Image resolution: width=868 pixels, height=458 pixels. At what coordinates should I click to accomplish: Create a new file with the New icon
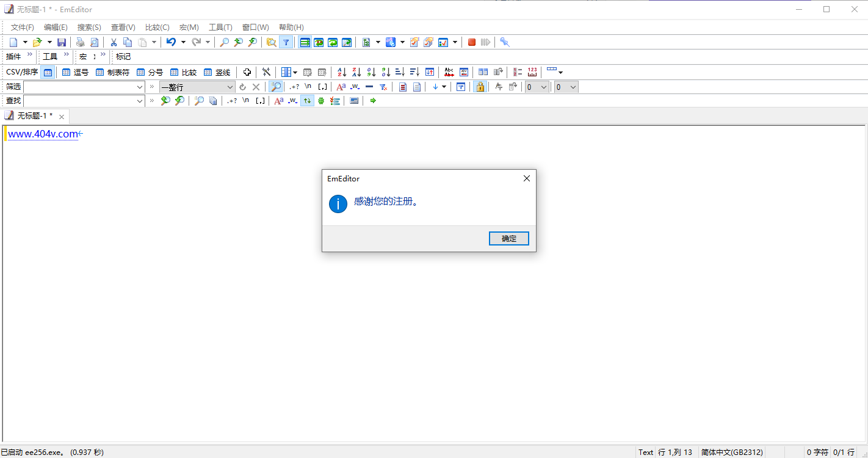13,42
